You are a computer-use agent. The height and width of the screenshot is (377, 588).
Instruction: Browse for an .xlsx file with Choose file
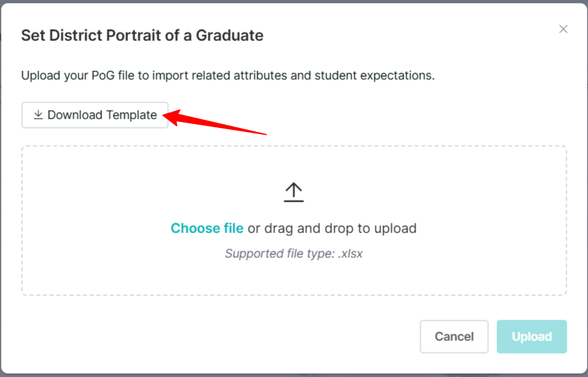[207, 228]
